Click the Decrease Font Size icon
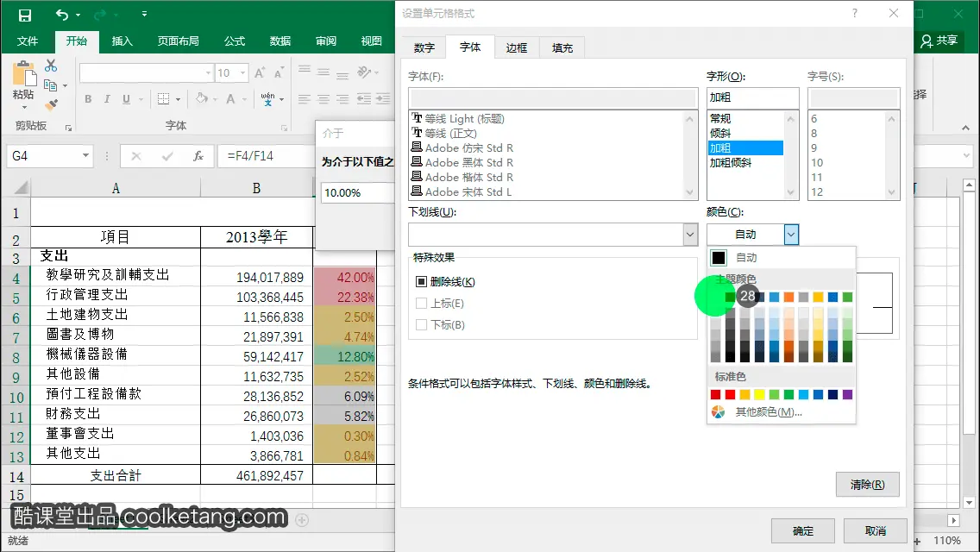This screenshot has width=980, height=552. (x=279, y=72)
